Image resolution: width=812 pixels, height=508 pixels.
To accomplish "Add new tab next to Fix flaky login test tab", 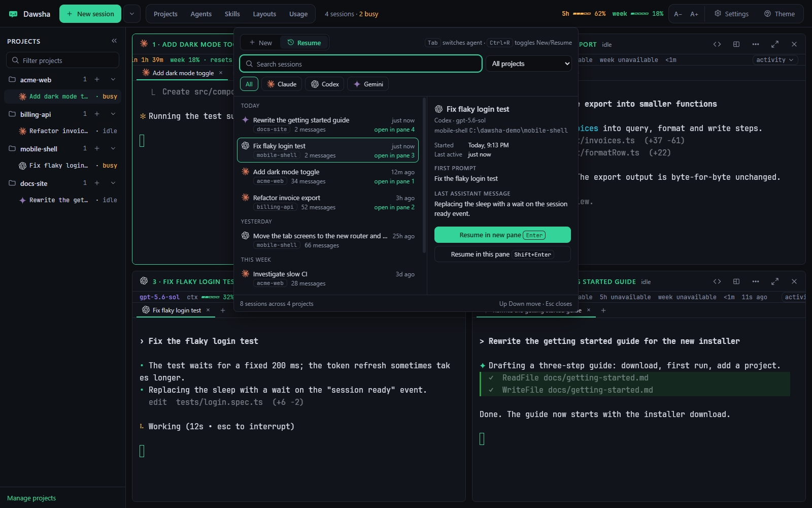I will pyautogui.click(x=223, y=310).
